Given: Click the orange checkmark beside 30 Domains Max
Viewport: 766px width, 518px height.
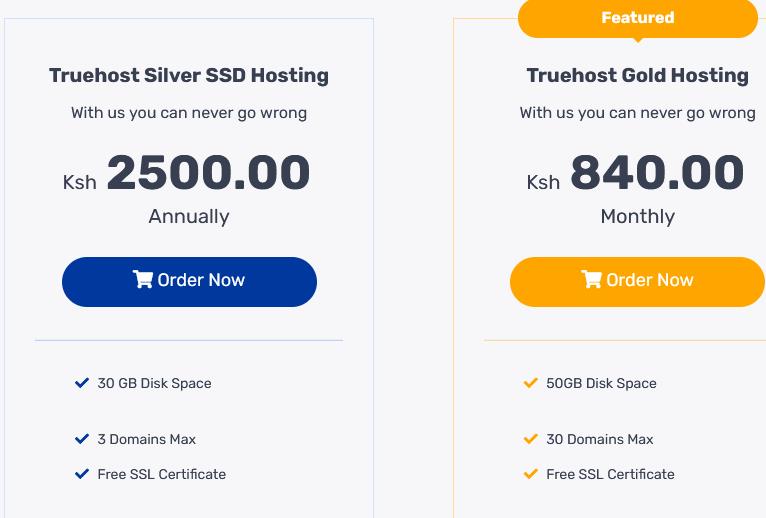Looking at the screenshot, I should [531, 439].
